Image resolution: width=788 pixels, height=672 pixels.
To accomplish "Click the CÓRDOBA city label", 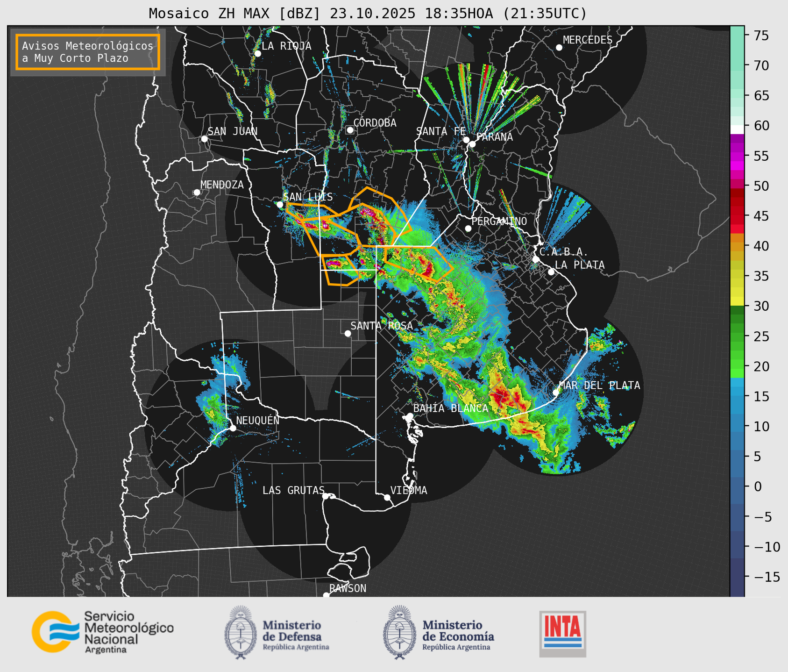I will click(x=375, y=122).
